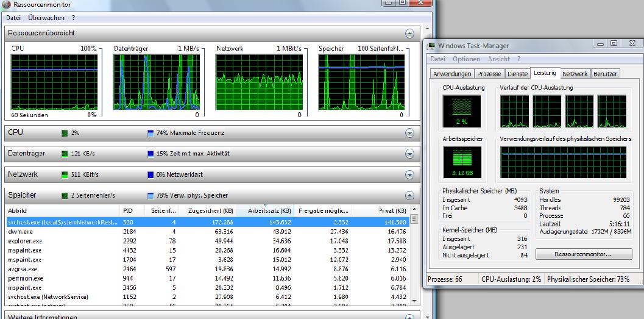Viewport: 644px width, 319px height.
Task: Click the green 121 KB/s disk icon
Action: (x=65, y=154)
